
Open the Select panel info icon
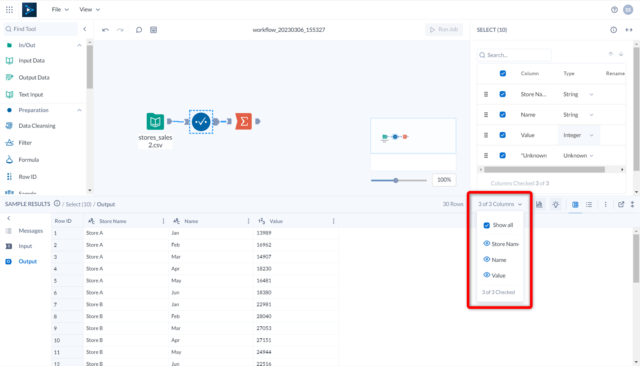pyautogui.click(x=613, y=30)
